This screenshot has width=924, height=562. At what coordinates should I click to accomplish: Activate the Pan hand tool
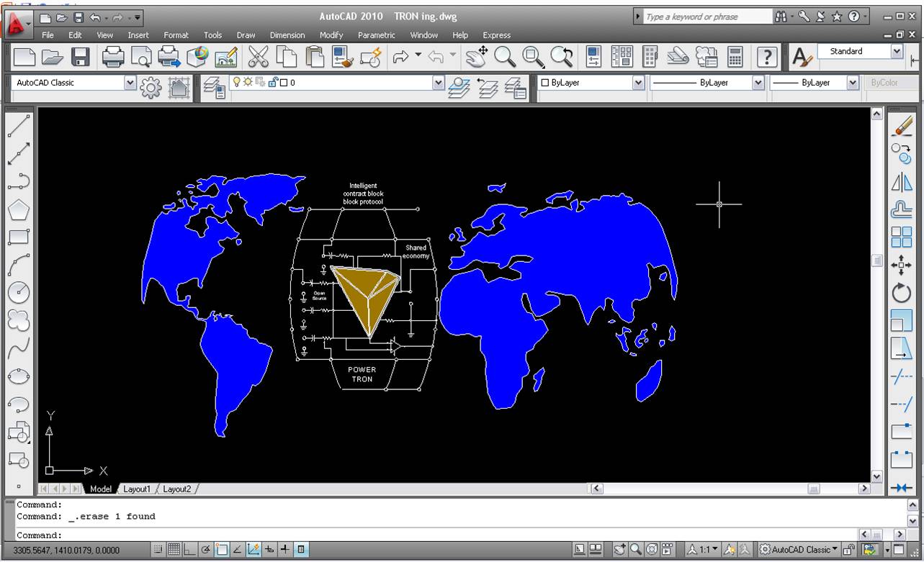click(476, 56)
